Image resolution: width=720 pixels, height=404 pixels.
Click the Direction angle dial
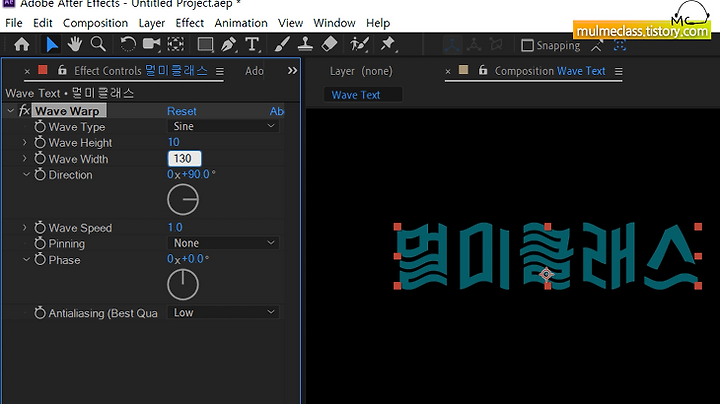pyautogui.click(x=183, y=200)
